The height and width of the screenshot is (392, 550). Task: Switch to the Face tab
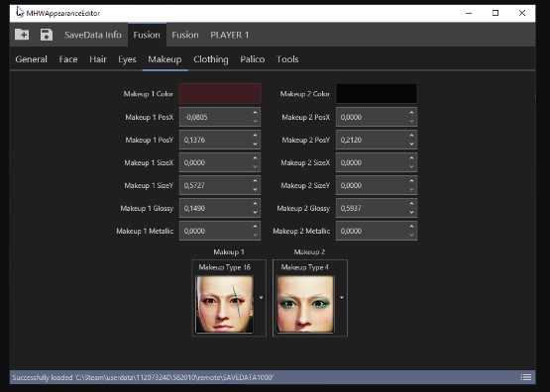point(68,59)
